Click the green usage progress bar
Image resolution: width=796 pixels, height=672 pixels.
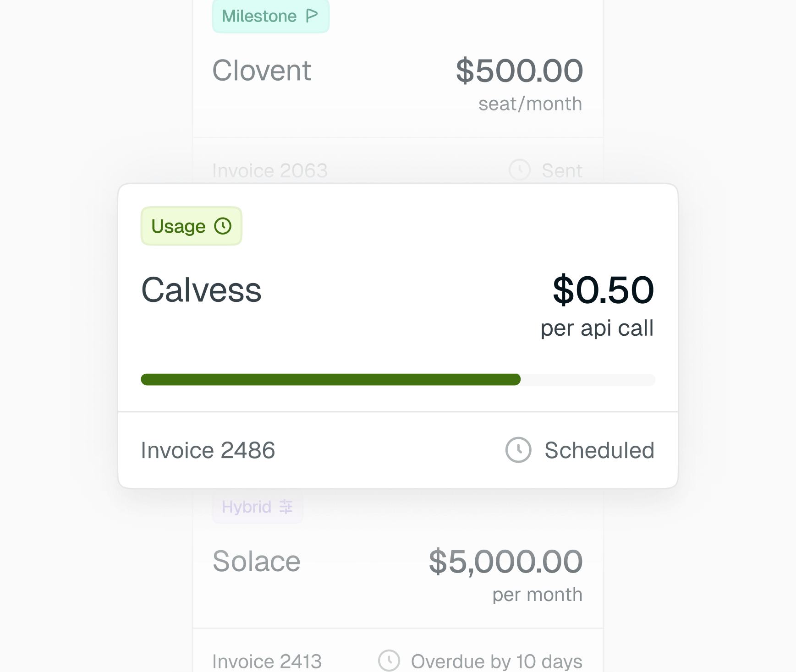330,380
